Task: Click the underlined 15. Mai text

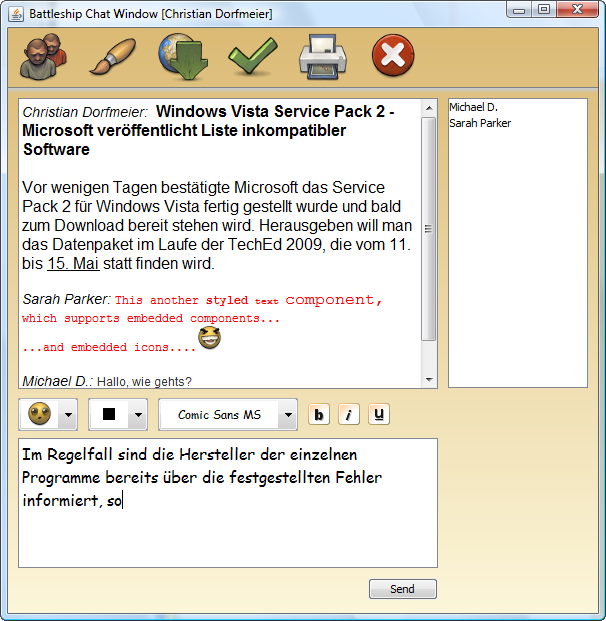Action: tap(73, 264)
